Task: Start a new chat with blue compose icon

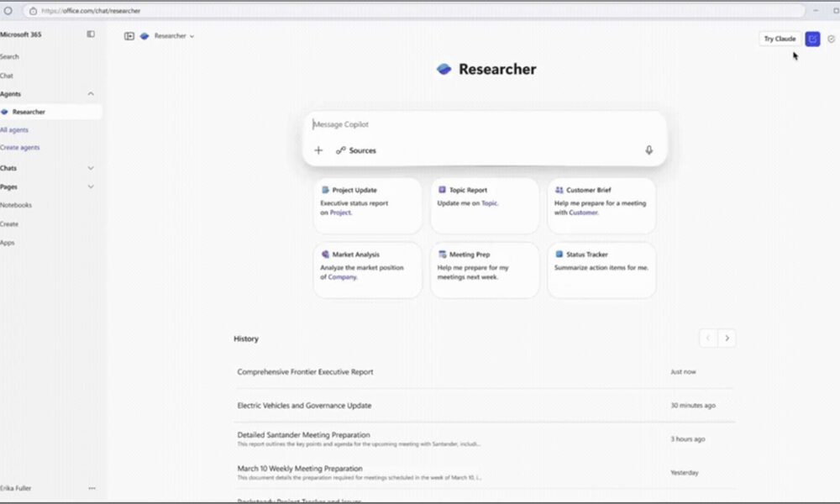Action: point(812,39)
